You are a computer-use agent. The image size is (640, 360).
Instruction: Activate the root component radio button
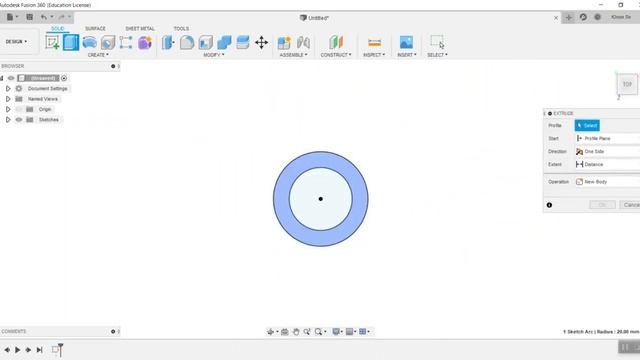[x=64, y=78]
